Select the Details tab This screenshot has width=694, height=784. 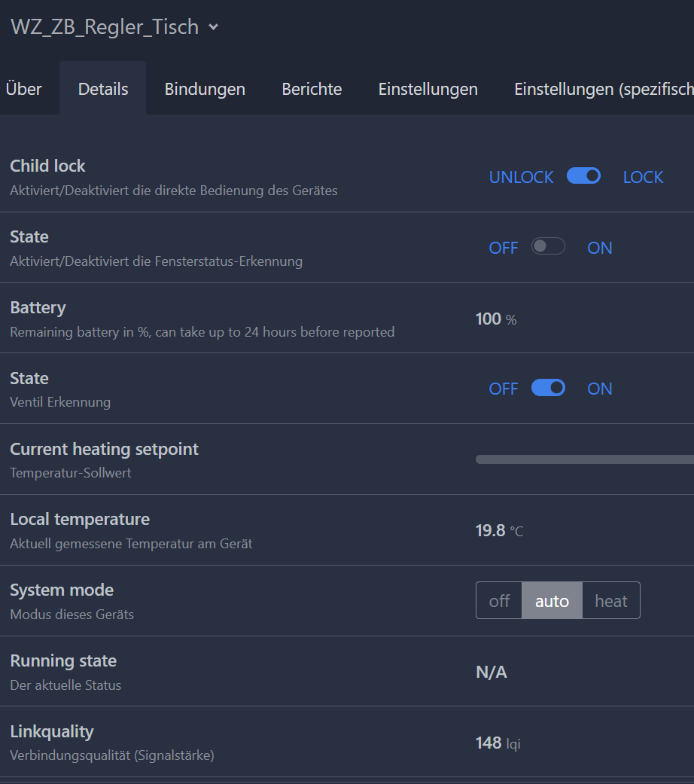click(103, 89)
